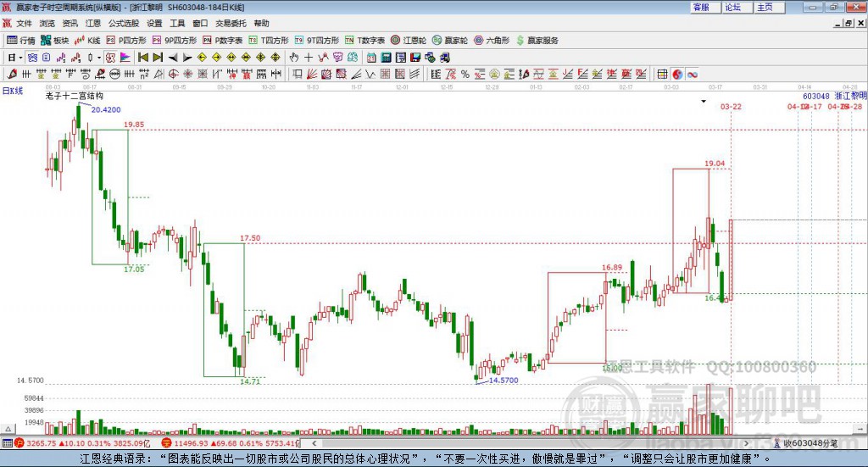Open the 交易委托 menu
Viewport: 868px width, 467px height.
coord(231,23)
